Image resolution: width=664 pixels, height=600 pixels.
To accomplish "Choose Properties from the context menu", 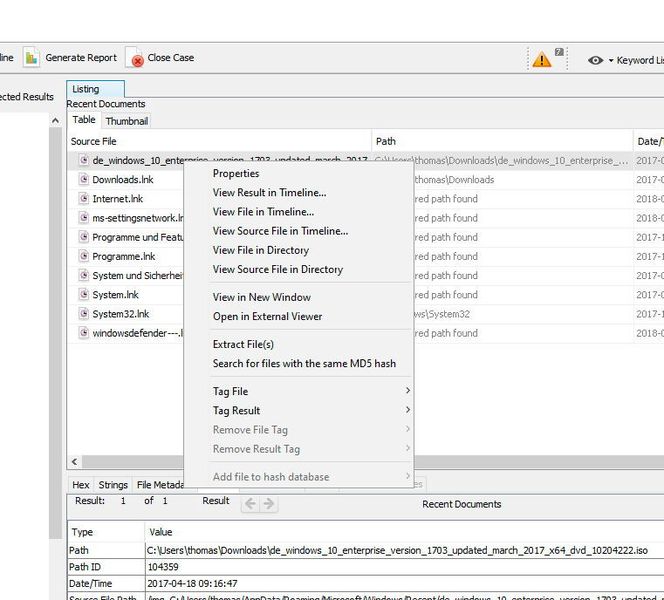I will point(236,174).
